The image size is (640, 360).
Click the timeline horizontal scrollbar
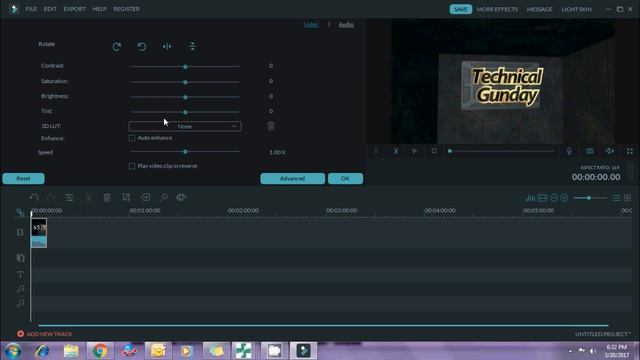(x=323, y=325)
